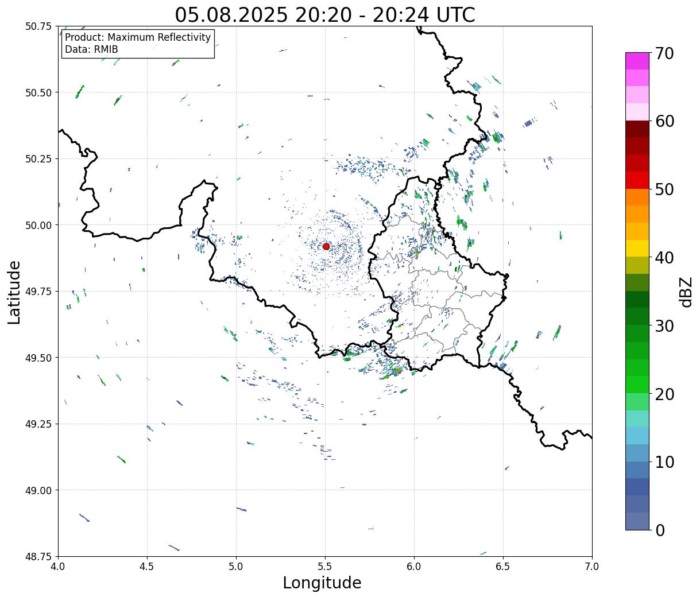The width and height of the screenshot is (700, 597).
Task: Click the longitude tick label 5.5
Action: (325, 566)
